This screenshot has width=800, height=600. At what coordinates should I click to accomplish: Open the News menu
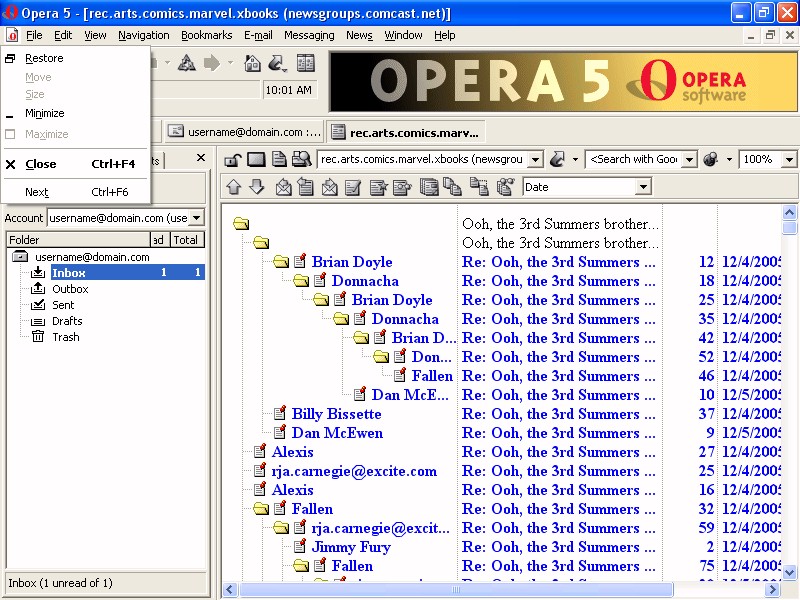[x=359, y=35]
